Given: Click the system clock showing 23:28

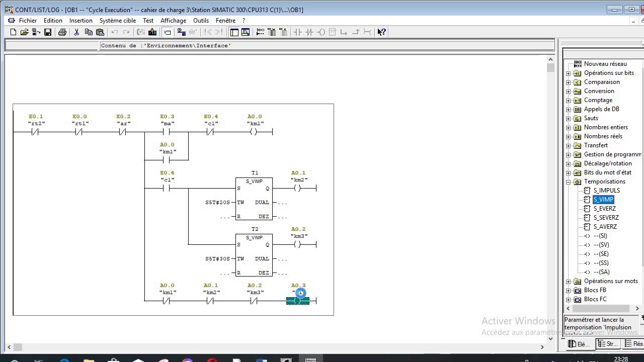Looking at the screenshot, I should [x=621, y=359].
